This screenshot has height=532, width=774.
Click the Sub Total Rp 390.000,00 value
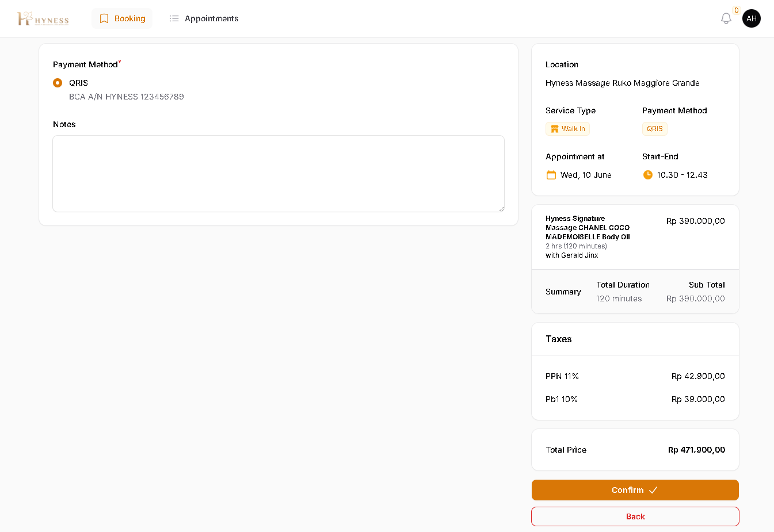695,298
